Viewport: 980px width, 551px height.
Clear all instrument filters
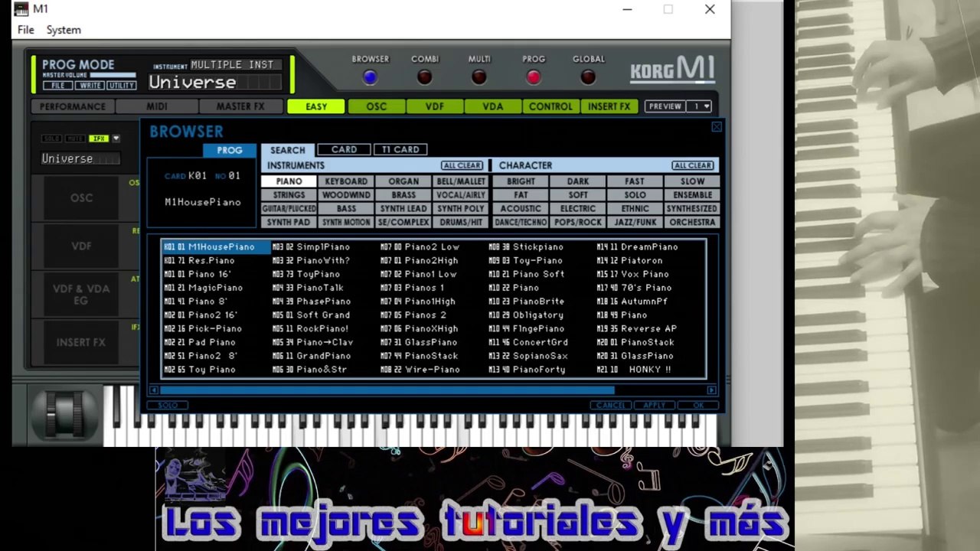point(462,165)
